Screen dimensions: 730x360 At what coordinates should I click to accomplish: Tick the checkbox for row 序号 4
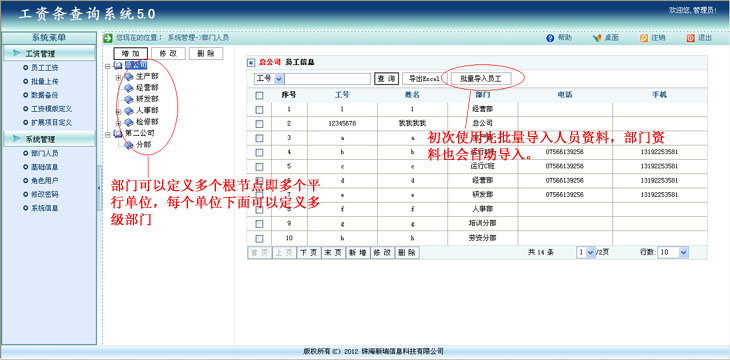(260, 152)
